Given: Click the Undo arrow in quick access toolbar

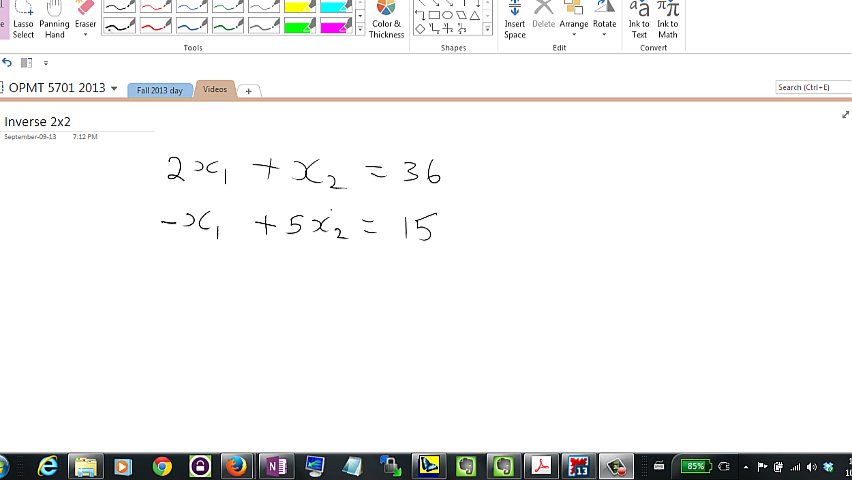Looking at the screenshot, I should point(8,62).
